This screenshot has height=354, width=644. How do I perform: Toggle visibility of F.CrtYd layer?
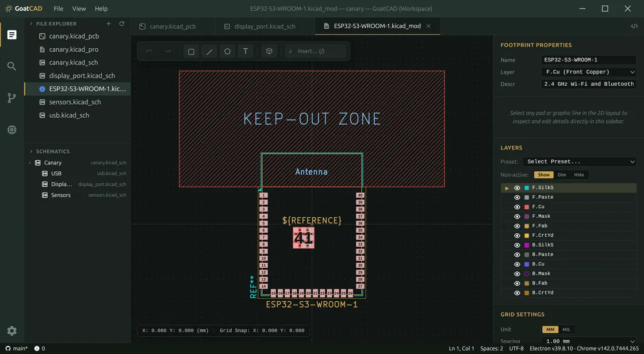517,236
